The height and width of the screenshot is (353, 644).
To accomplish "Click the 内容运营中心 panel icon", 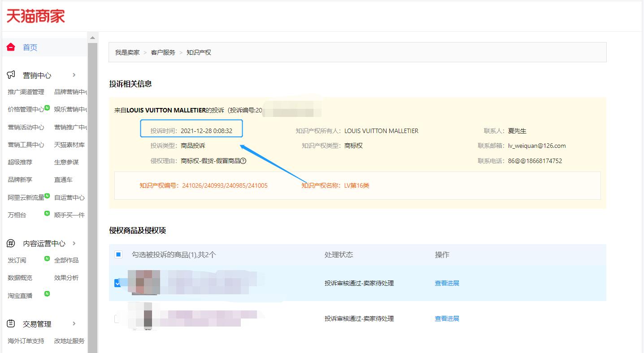I will tap(10, 243).
